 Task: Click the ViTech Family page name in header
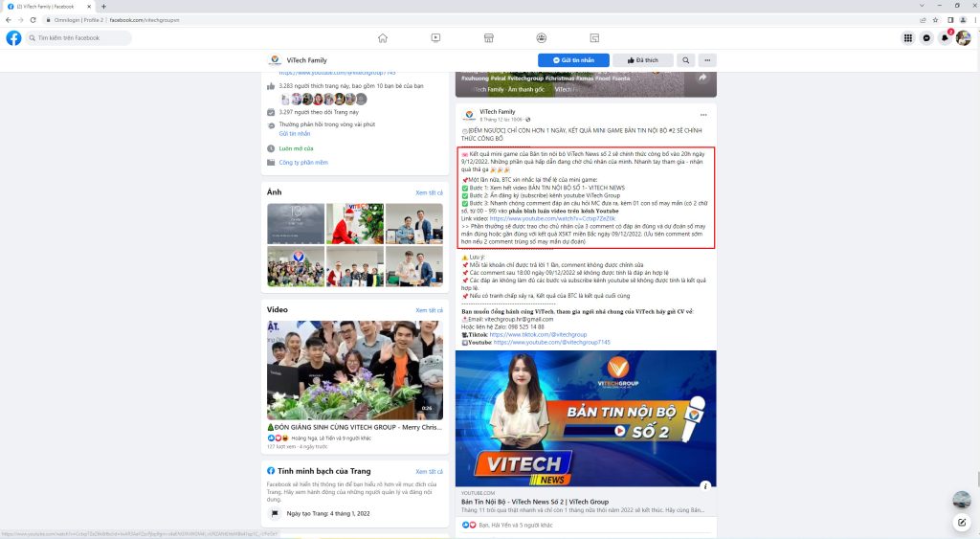[x=306, y=60]
